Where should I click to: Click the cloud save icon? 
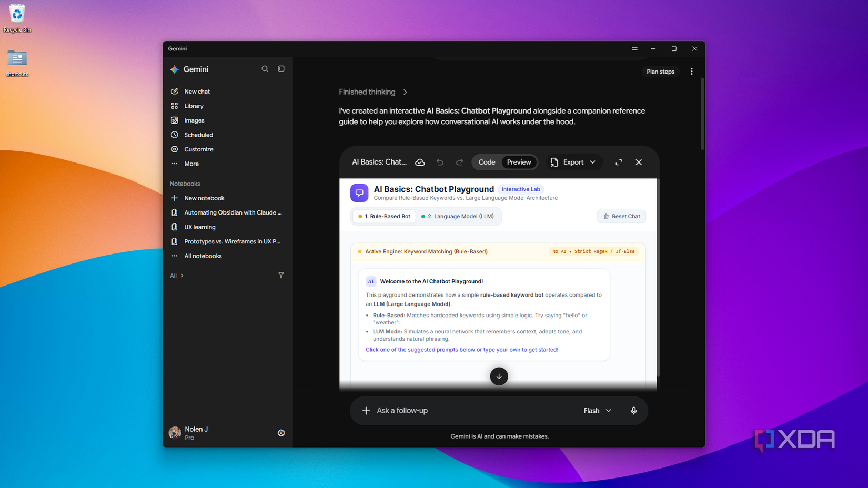(x=420, y=162)
